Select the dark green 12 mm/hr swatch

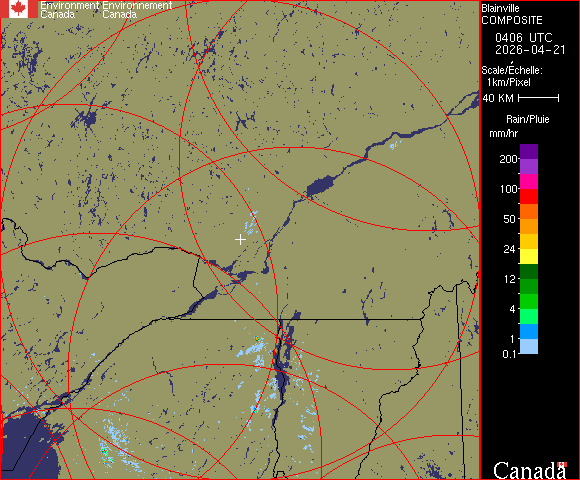click(529, 271)
